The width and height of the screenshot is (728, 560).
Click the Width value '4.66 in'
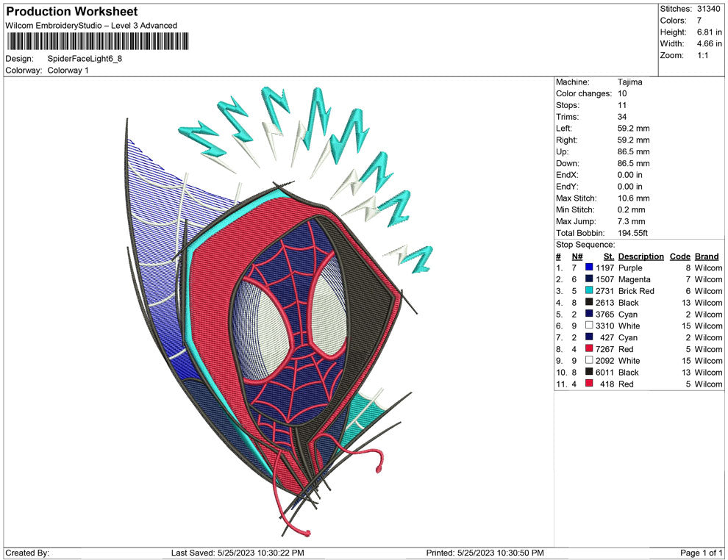(x=710, y=43)
